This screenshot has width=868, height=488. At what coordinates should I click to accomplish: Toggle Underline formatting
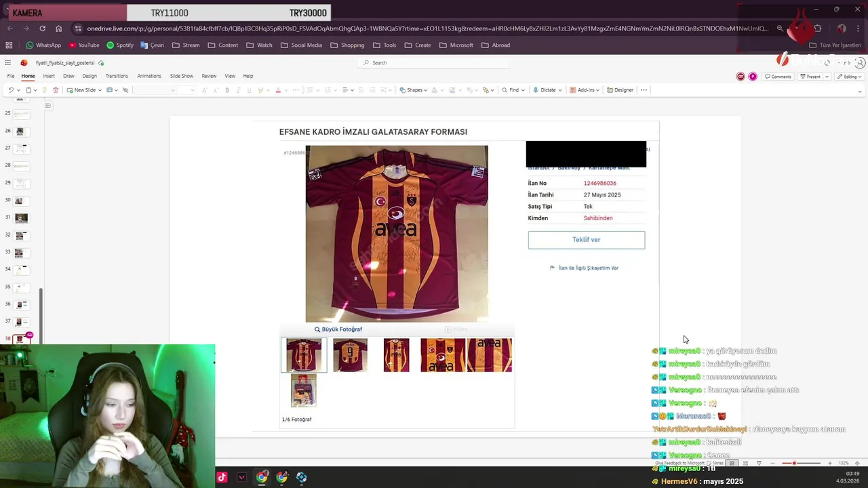(249, 90)
